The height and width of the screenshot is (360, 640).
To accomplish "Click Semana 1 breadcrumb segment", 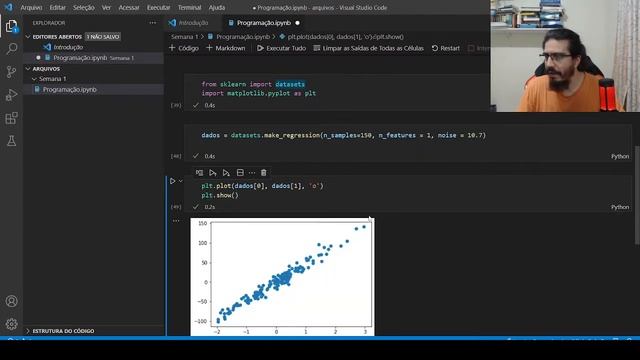I will [184, 37].
